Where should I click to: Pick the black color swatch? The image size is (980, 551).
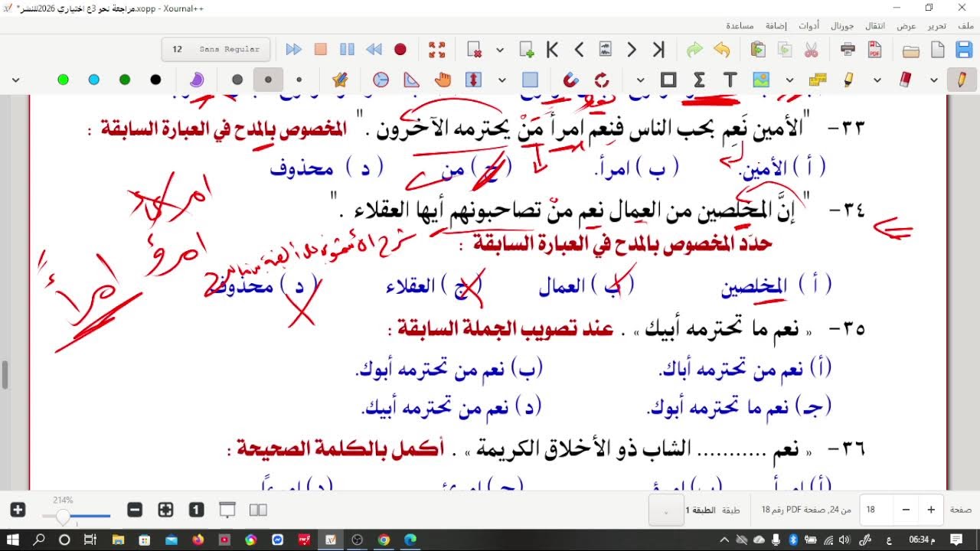coord(155,80)
